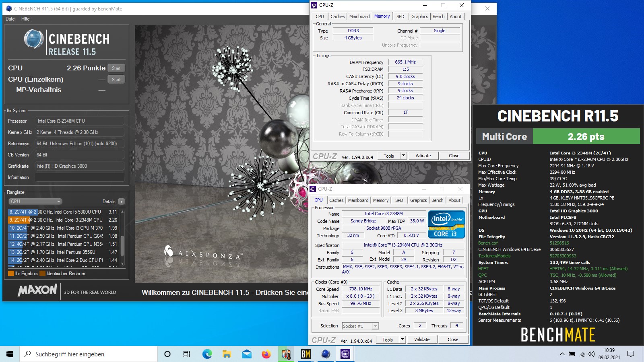The image size is (644, 362).
Task: Click the MAXON logo in Cinebench
Action: (37, 290)
